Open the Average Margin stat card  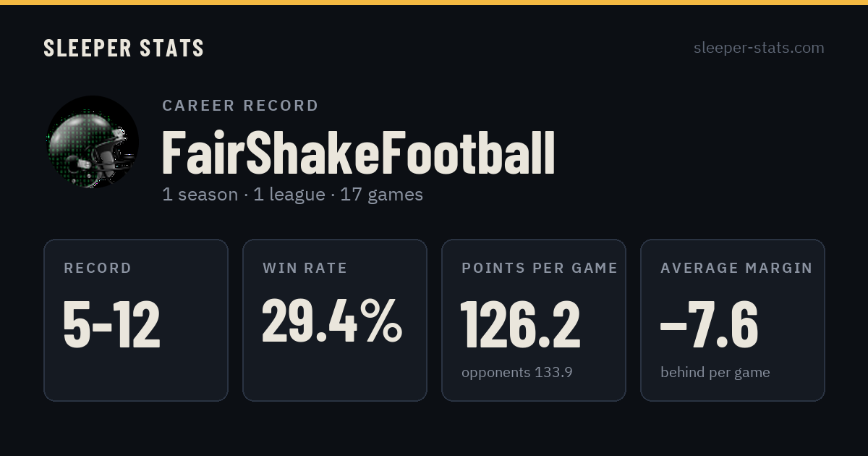coord(733,320)
